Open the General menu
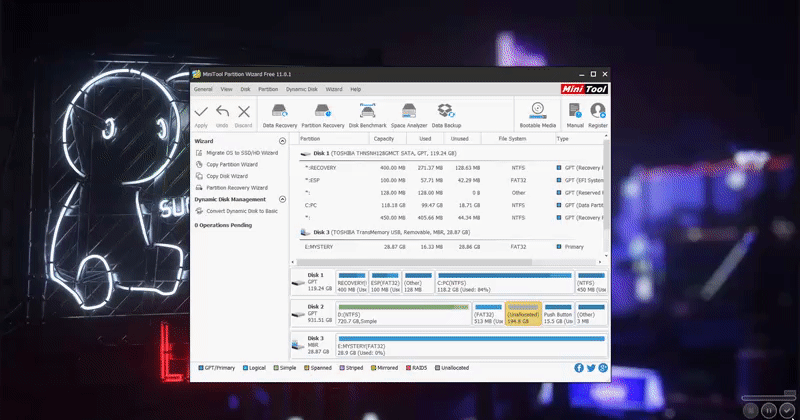Image resolution: width=800 pixels, height=420 pixels. pyautogui.click(x=203, y=89)
